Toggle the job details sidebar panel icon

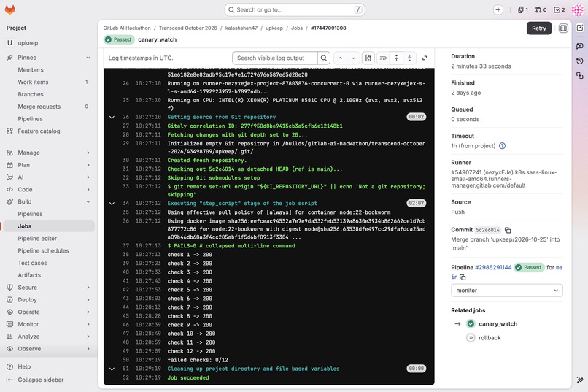(x=563, y=28)
